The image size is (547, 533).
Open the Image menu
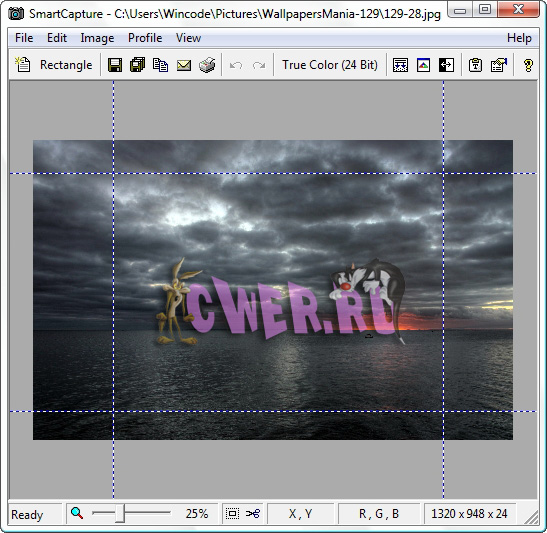(97, 38)
